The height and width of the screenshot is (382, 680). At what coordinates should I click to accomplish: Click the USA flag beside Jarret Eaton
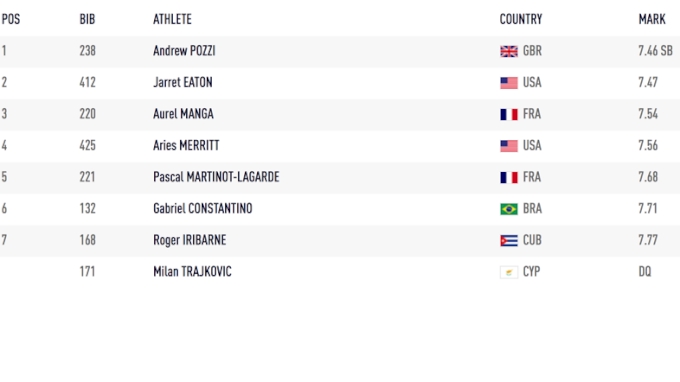point(509,83)
